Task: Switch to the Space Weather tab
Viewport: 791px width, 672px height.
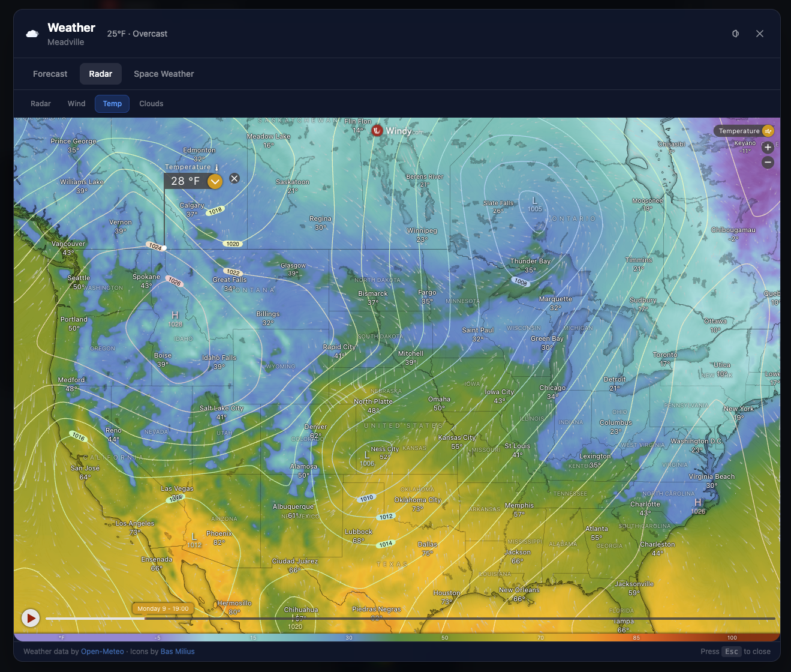Action: tap(163, 73)
